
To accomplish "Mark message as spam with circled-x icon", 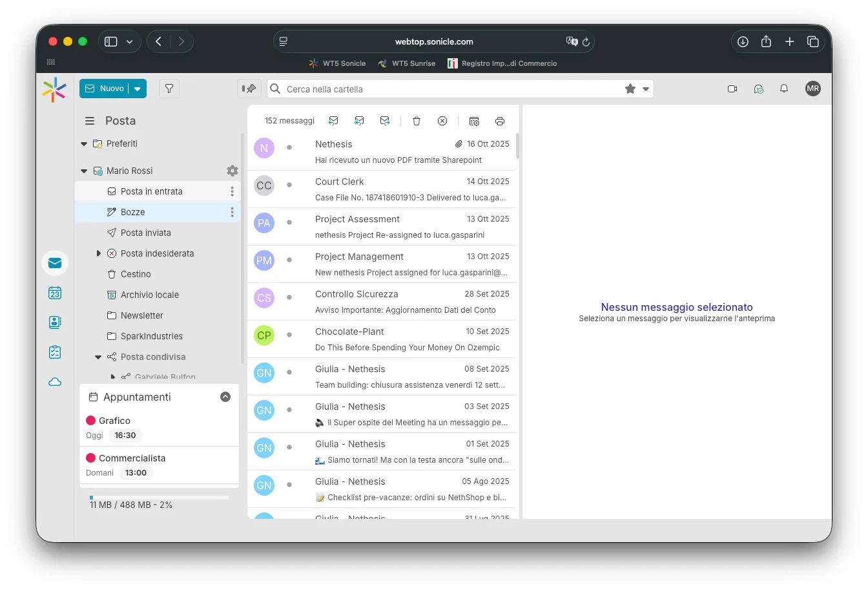I will pyautogui.click(x=442, y=121).
